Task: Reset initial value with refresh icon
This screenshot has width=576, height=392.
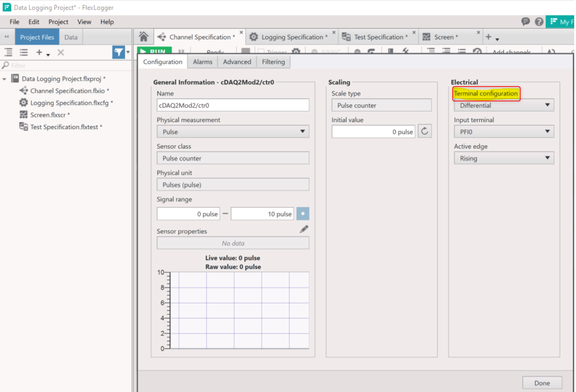Action: tap(425, 131)
